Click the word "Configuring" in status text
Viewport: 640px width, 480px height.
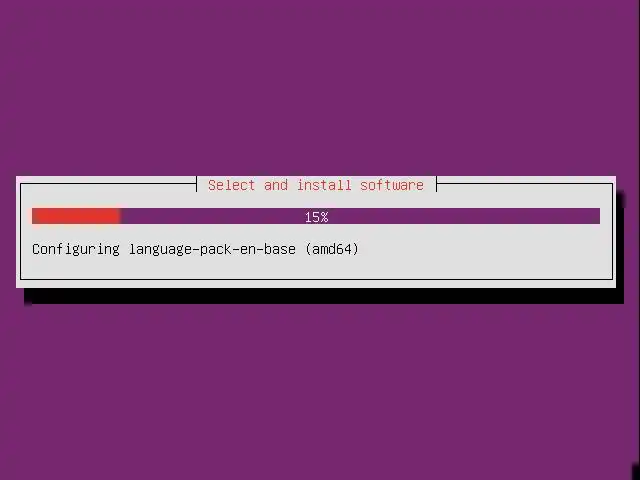click(76, 249)
